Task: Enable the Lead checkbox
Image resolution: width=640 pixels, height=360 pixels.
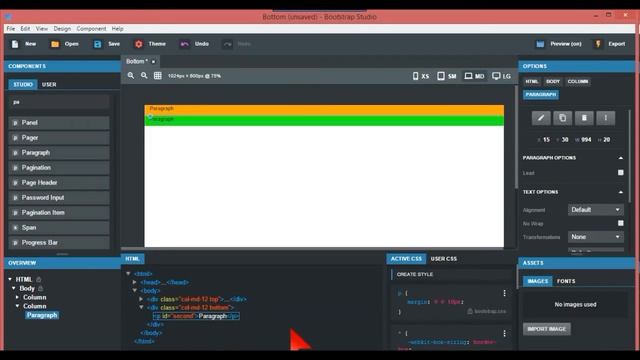Action: (620, 173)
